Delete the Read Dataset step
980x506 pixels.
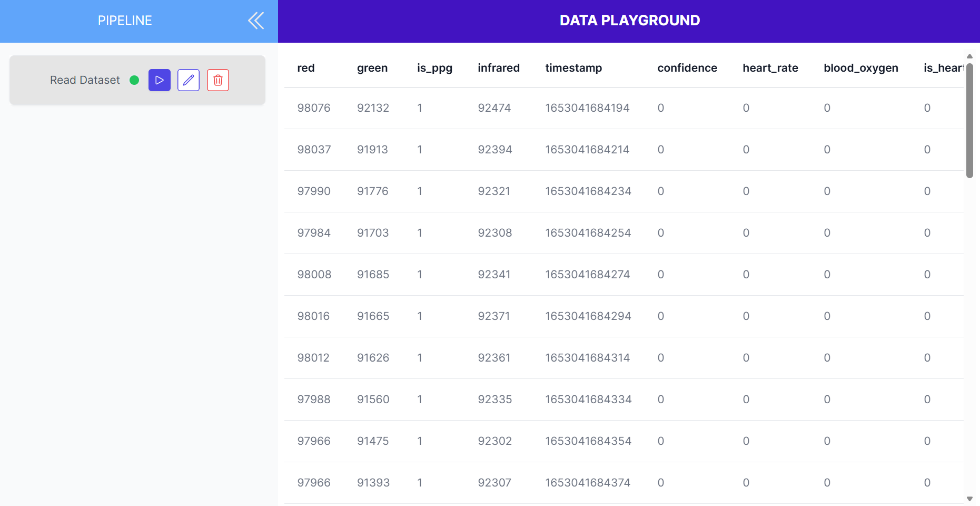tap(218, 80)
